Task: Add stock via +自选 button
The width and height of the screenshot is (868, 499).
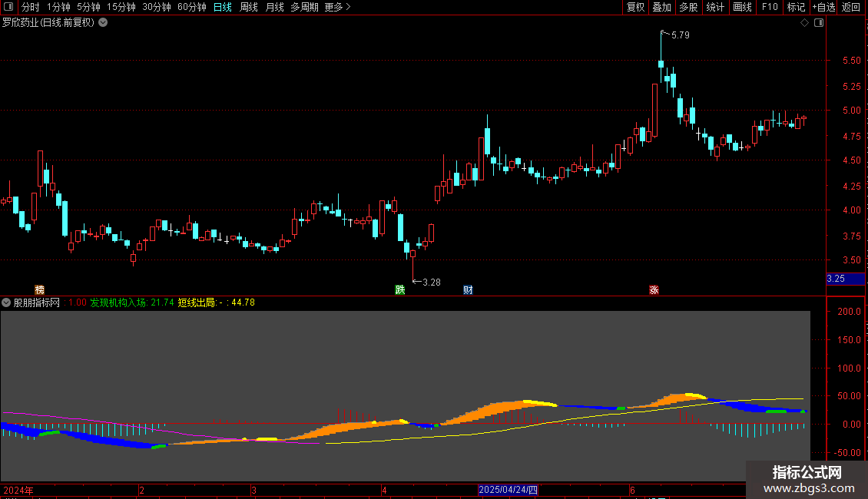Action: coord(823,7)
